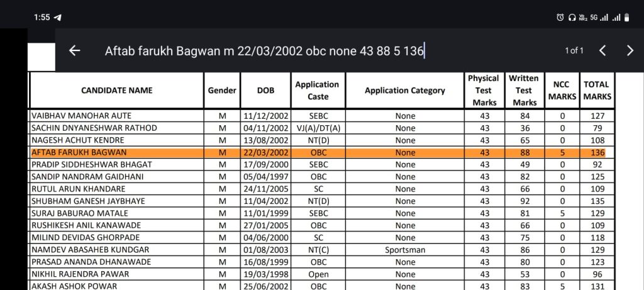The width and height of the screenshot is (644, 290).
Task: Tap the battery icon in status bar
Action: pos(626,18)
